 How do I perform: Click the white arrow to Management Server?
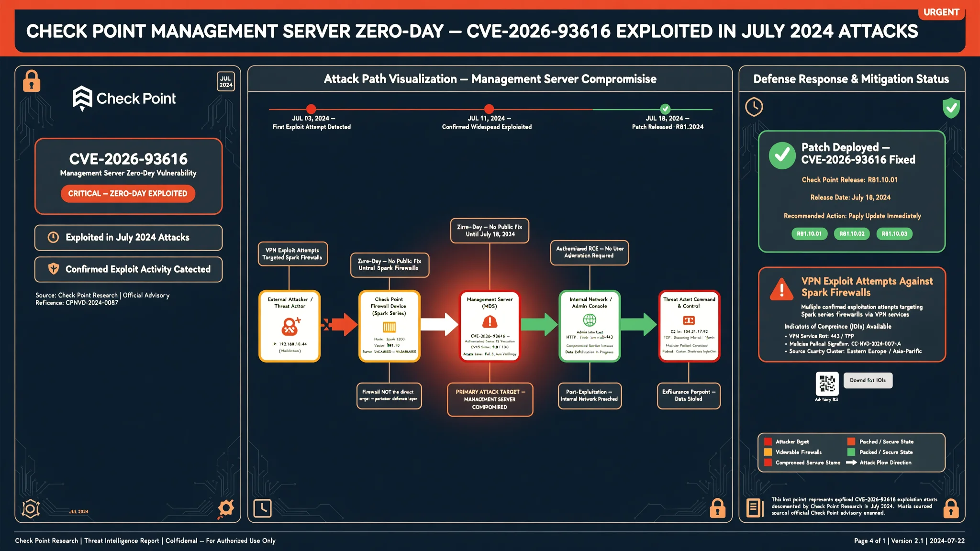click(440, 324)
